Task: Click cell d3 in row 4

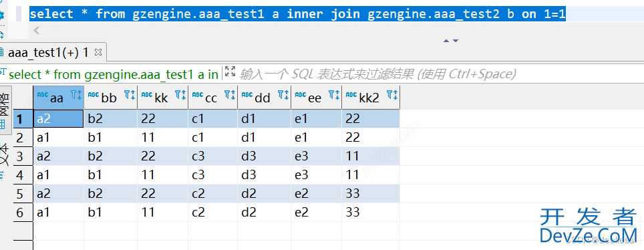Action: click(264, 175)
